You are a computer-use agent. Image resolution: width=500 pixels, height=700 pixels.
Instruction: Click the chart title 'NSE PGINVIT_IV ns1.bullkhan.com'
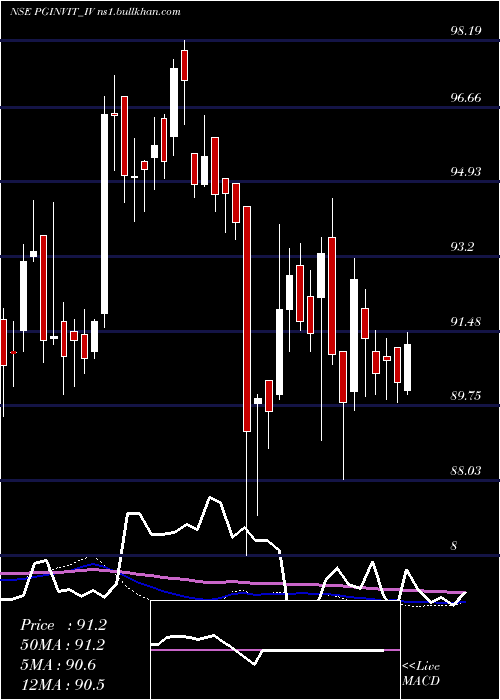pyautogui.click(x=95, y=12)
